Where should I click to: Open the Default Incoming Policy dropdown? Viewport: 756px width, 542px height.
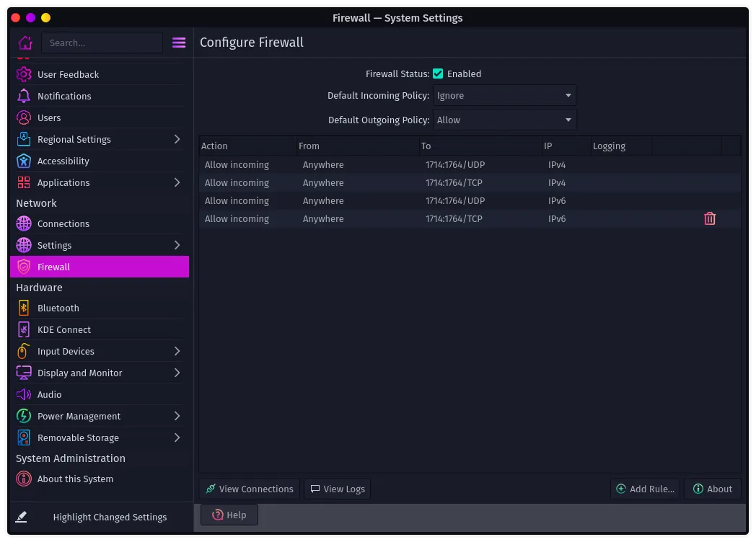[504, 95]
